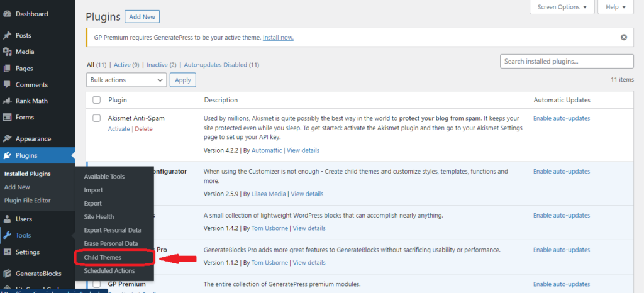Enable auto-updates for version 2.5.9 plugin

pos(562,172)
